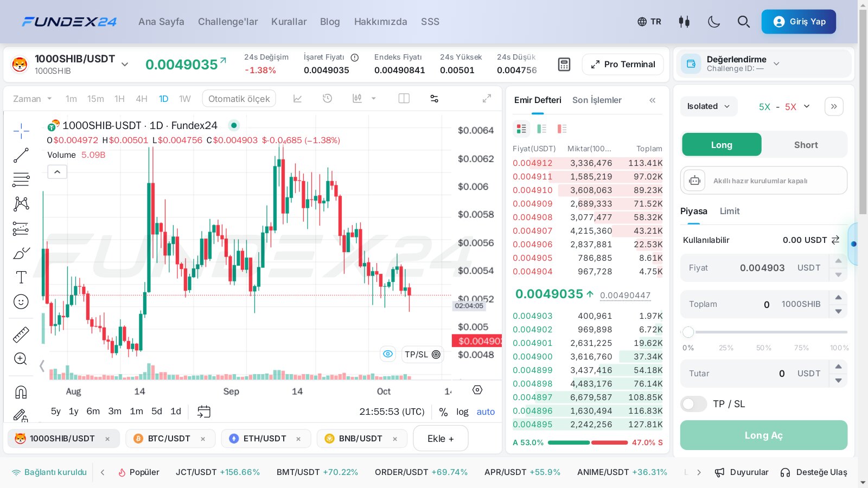Toggle percent scale on chart
The height and width of the screenshot is (488, 868).
[443, 412]
